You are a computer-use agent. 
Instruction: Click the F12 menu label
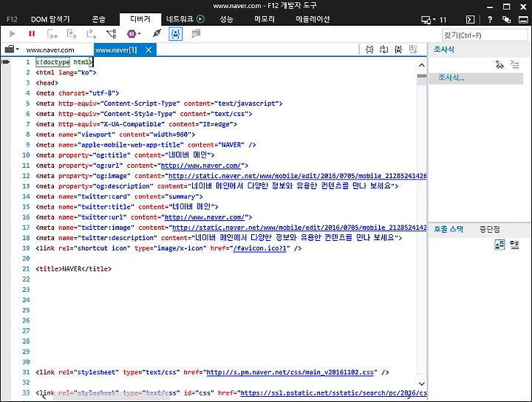click(12, 20)
